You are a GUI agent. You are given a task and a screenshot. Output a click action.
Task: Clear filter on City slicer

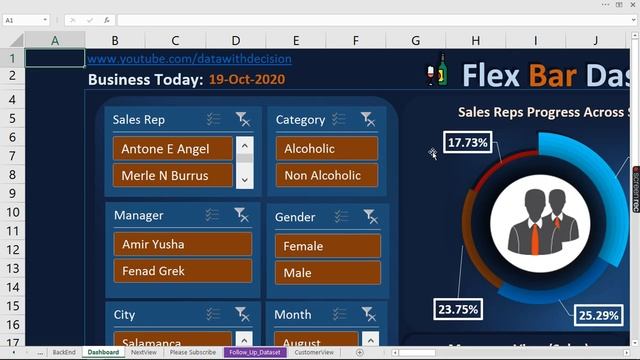tap(242, 314)
